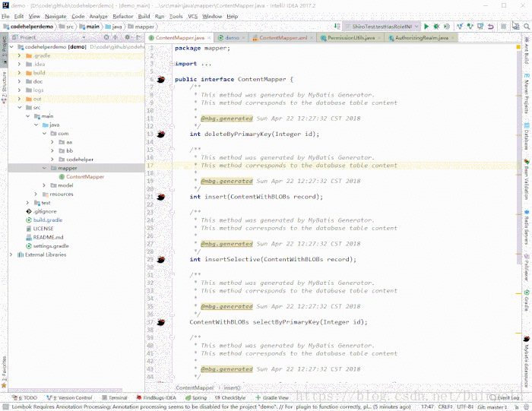The image size is (532, 411).
Task: Open the Gradle tool window on the right
Action: tap(527, 300)
